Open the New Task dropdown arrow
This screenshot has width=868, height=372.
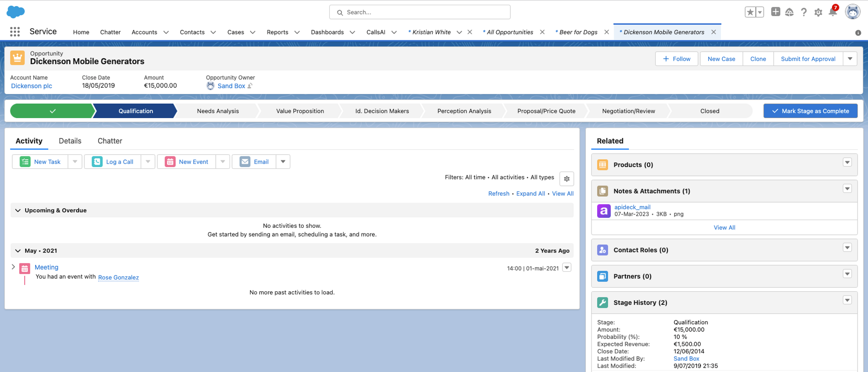tap(75, 161)
